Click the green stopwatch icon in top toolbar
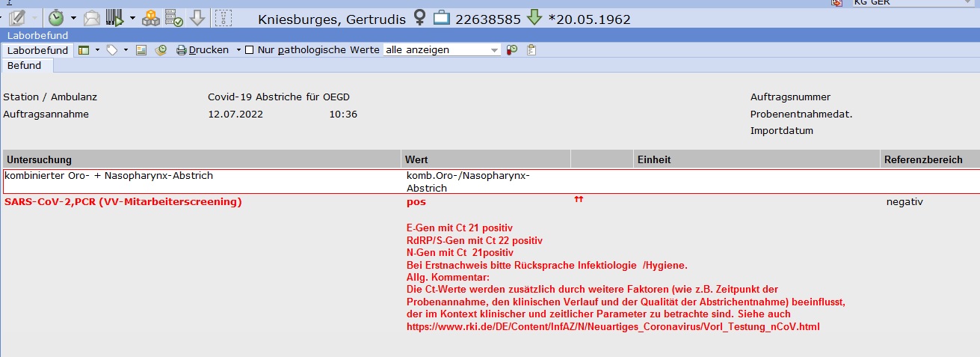 (x=56, y=18)
